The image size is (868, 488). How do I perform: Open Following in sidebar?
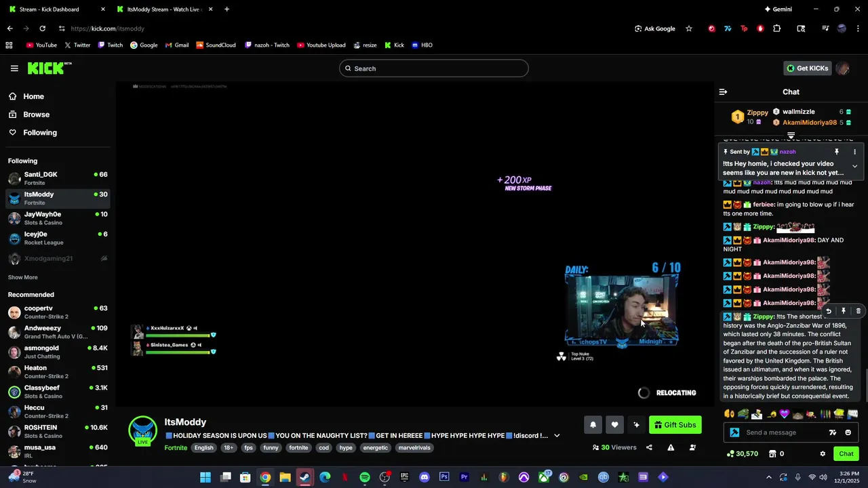(57, 133)
